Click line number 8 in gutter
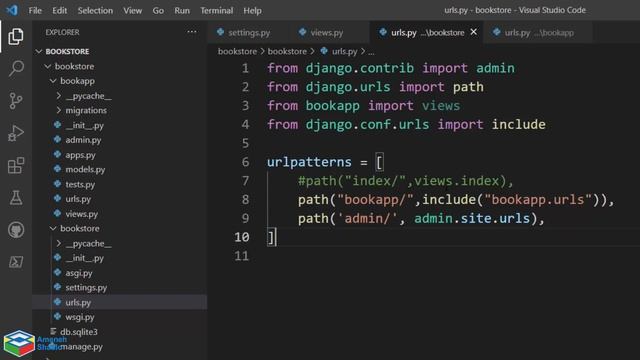 point(245,200)
